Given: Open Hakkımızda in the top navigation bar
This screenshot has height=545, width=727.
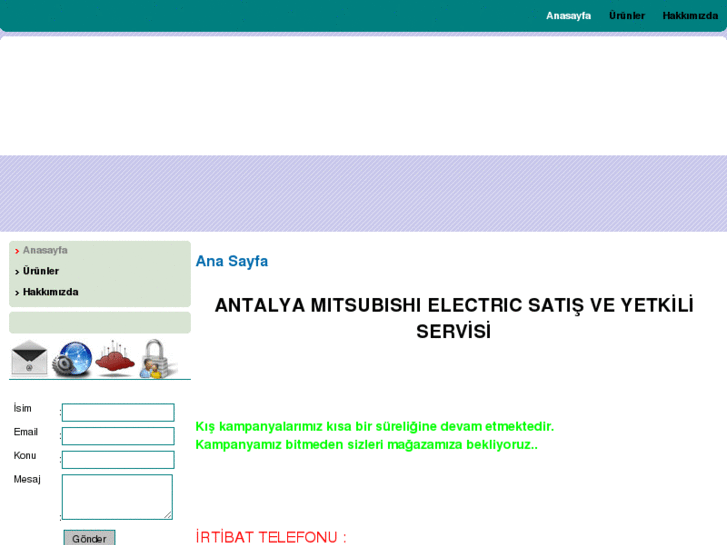Looking at the screenshot, I should tap(690, 16).
